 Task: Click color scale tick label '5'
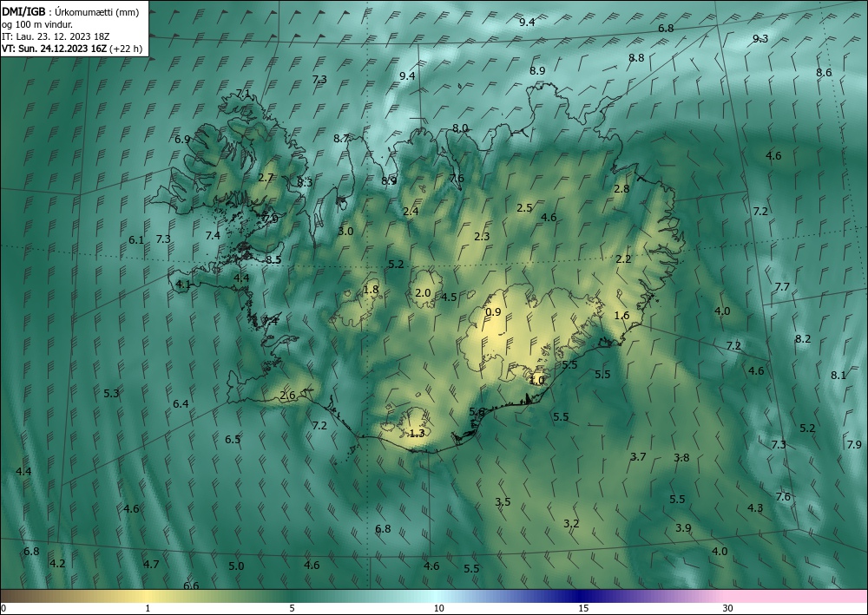click(292, 608)
